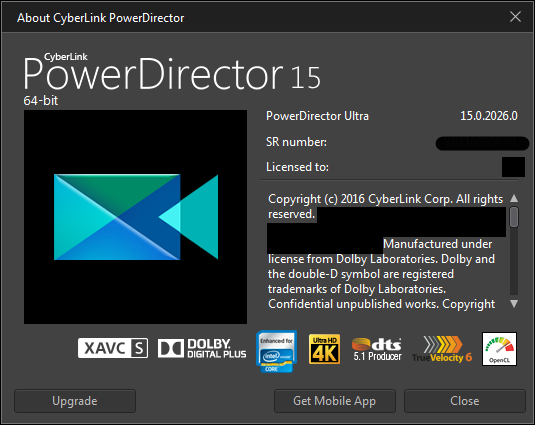
Task: Close the About window using the X
Action: click(515, 17)
